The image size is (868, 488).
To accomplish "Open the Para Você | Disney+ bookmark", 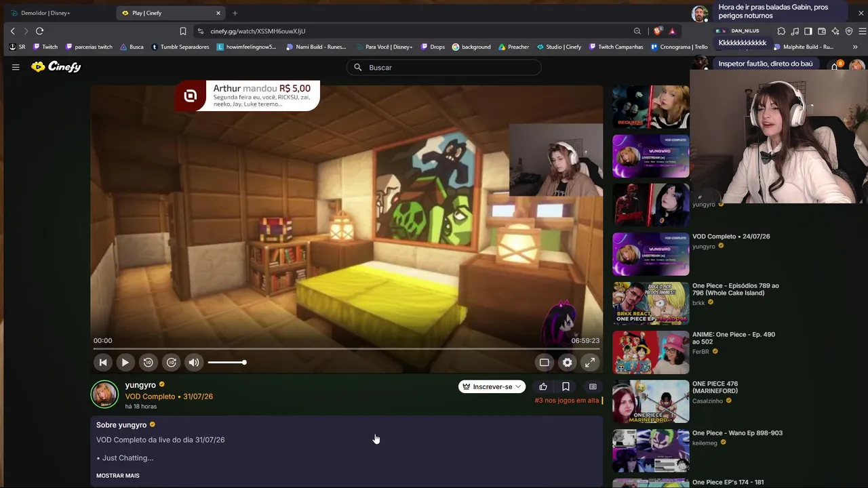I will tap(384, 47).
